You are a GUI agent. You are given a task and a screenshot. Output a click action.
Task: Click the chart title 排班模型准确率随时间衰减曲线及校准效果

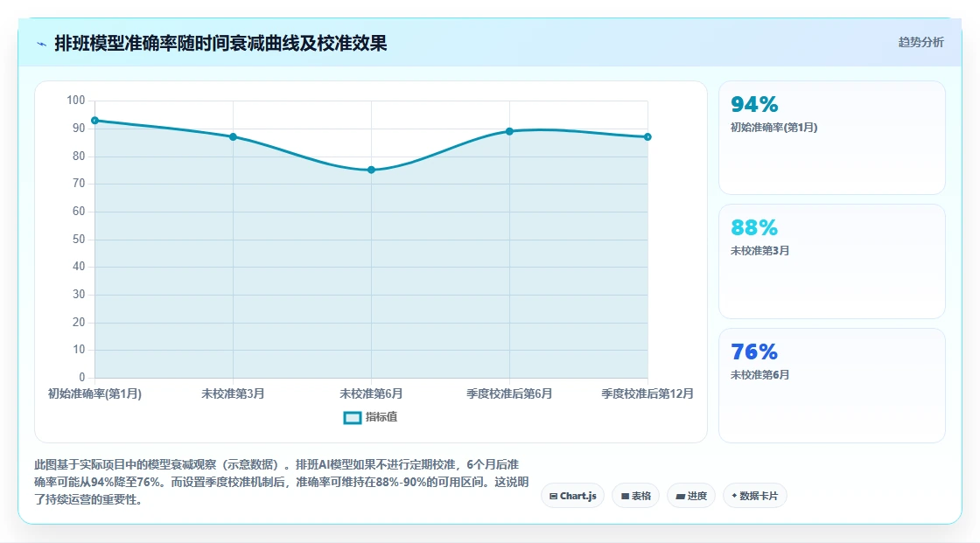[220, 43]
